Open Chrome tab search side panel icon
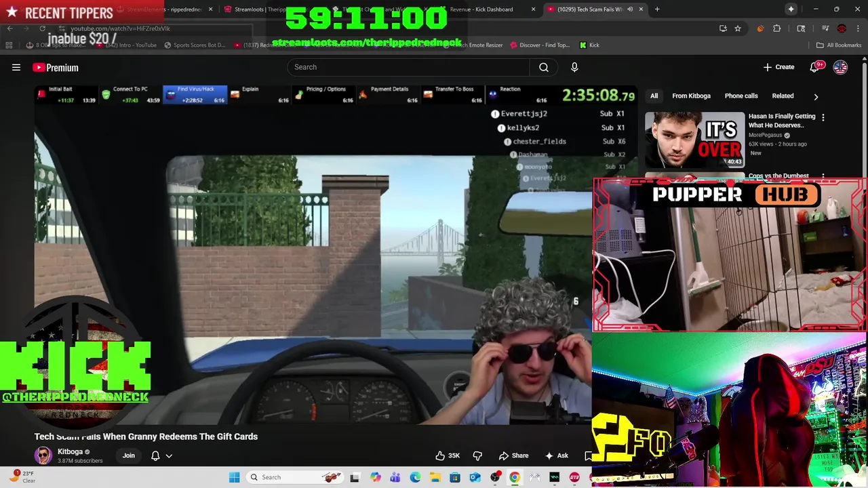Image resolution: width=868 pixels, height=488 pixels. coord(801,28)
